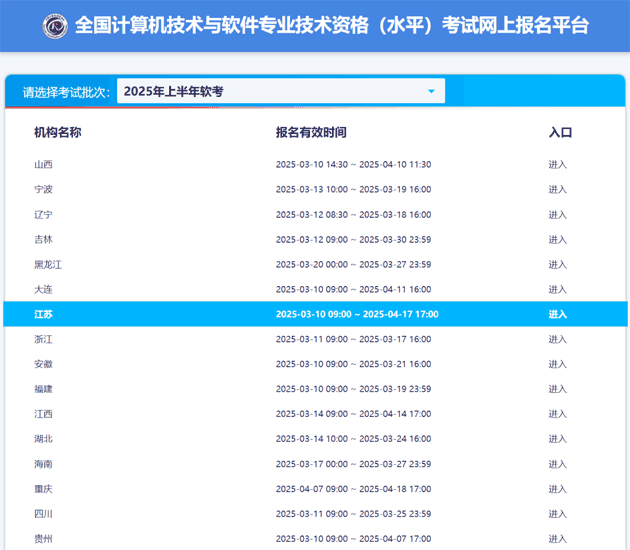Select the 浙江 organization name
This screenshot has height=550, width=630.
[x=43, y=339]
